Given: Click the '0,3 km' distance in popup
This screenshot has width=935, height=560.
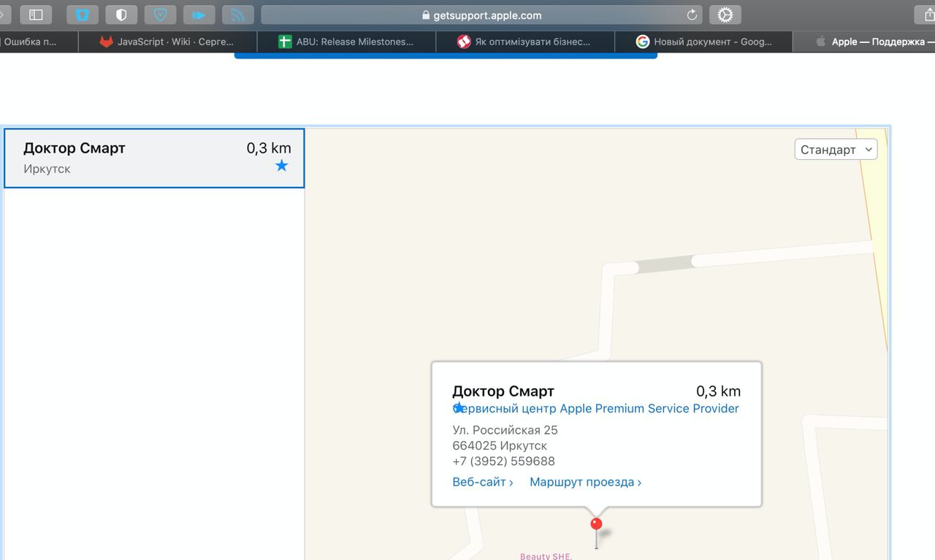Looking at the screenshot, I should (718, 391).
